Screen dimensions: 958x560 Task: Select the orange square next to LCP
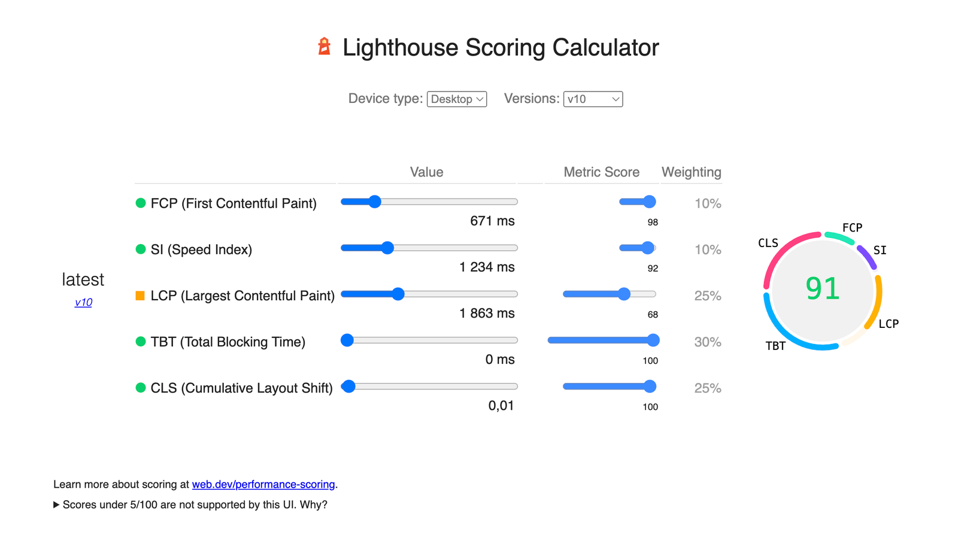tap(139, 295)
